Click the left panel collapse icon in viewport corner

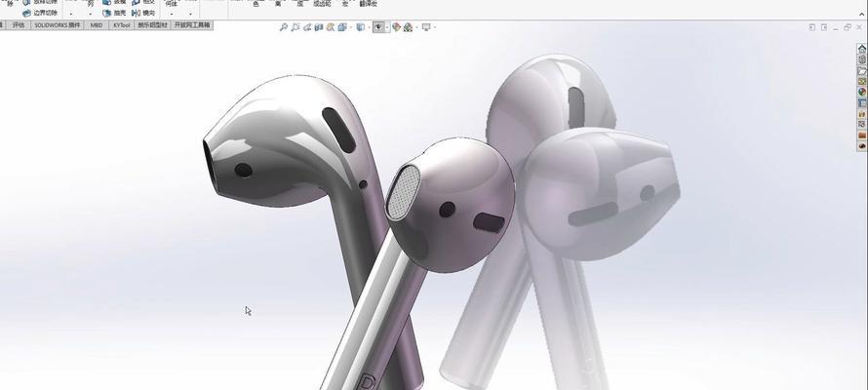coord(812,27)
